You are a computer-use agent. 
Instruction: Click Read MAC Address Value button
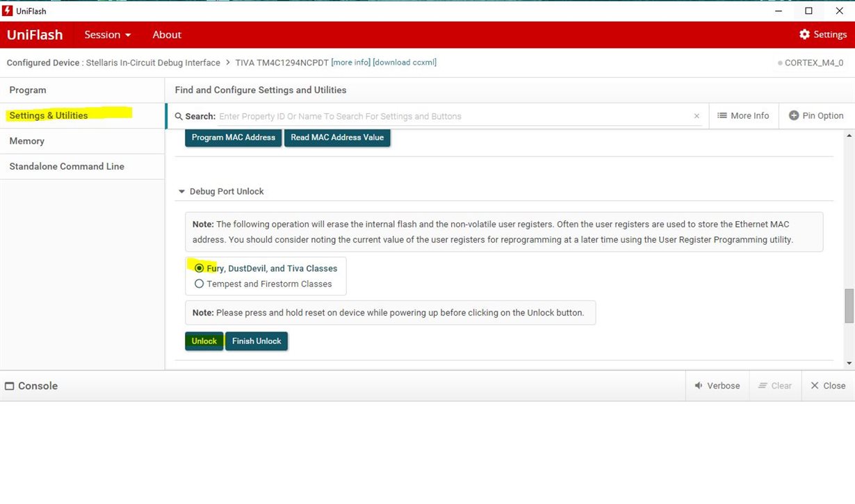coord(337,137)
